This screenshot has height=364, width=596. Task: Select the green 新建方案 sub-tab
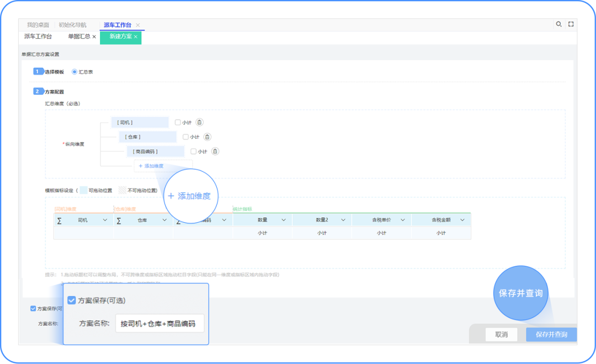click(x=120, y=36)
